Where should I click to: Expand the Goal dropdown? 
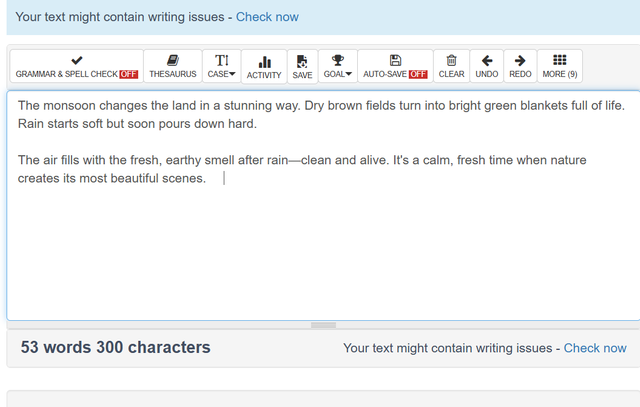click(338, 67)
